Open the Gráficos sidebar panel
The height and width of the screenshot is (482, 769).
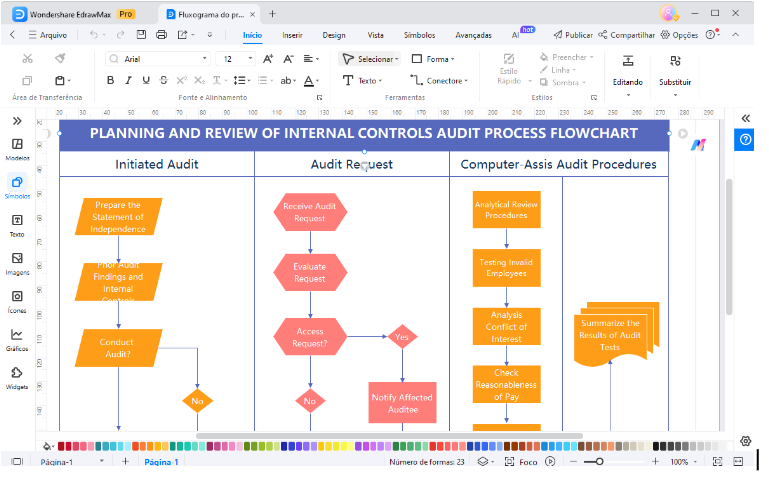pyautogui.click(x=17, y=339)
